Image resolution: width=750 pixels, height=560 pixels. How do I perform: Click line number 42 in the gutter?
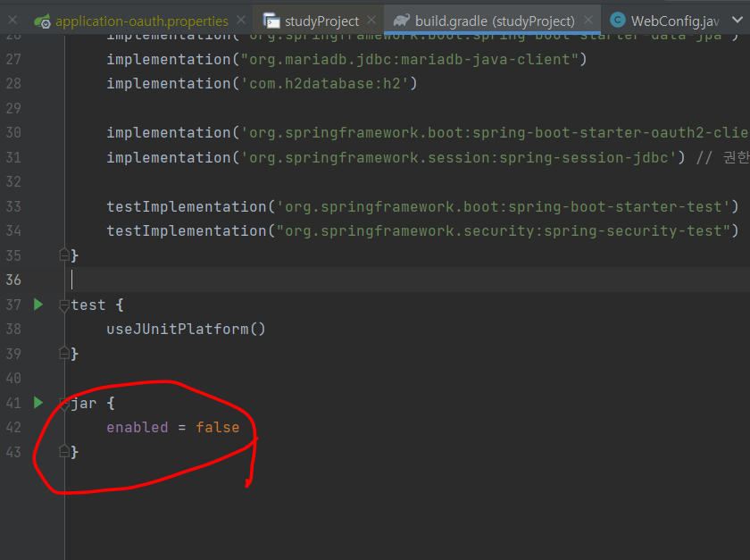13,427
